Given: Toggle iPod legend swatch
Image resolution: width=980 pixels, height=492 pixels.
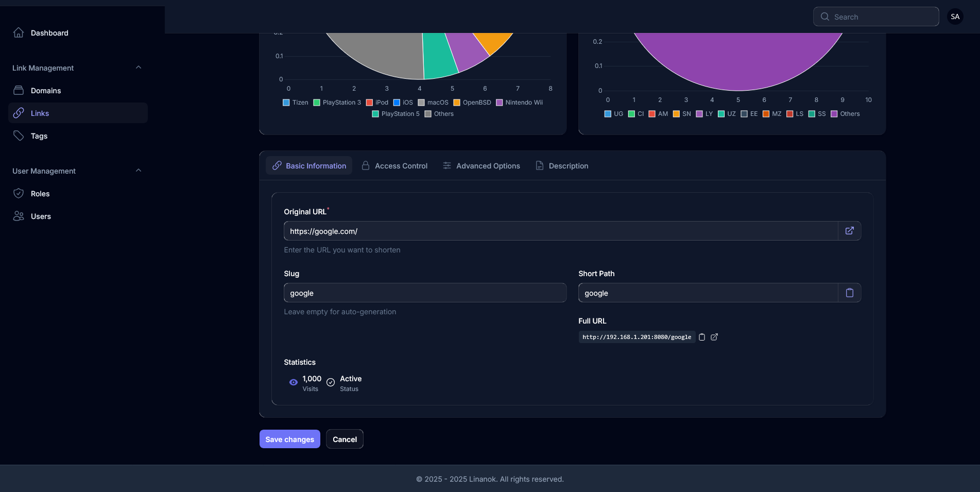Looking at the screenshot, I should click(x=369, y=103).
